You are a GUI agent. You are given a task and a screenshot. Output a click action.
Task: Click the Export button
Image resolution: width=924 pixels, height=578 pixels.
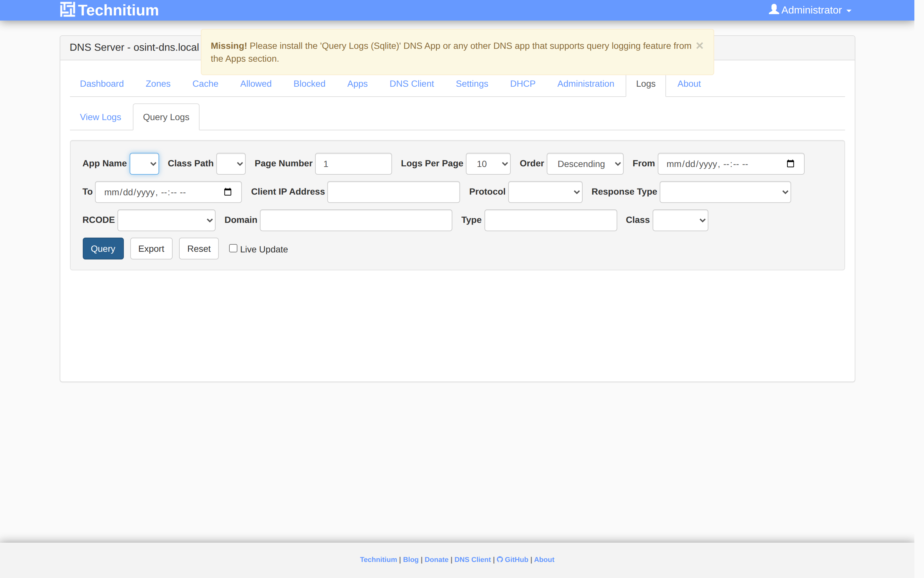pos(151,249)
